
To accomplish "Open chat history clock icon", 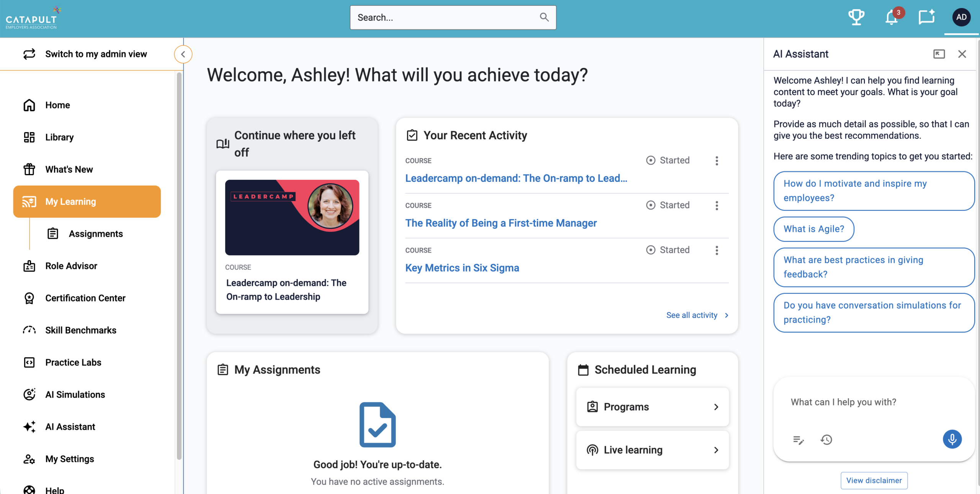I will 826,440.
